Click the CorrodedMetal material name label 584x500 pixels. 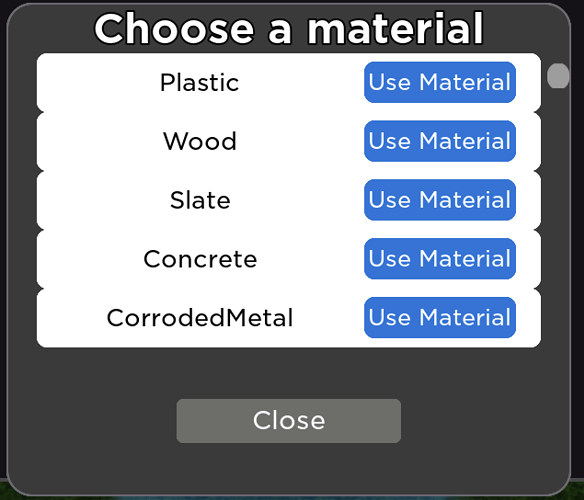click(x=200, y=318)
